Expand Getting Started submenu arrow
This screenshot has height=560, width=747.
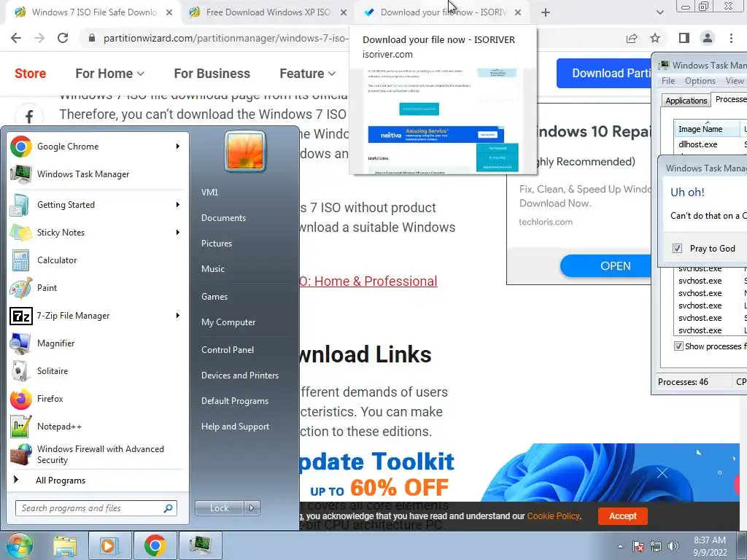(178, 205)
